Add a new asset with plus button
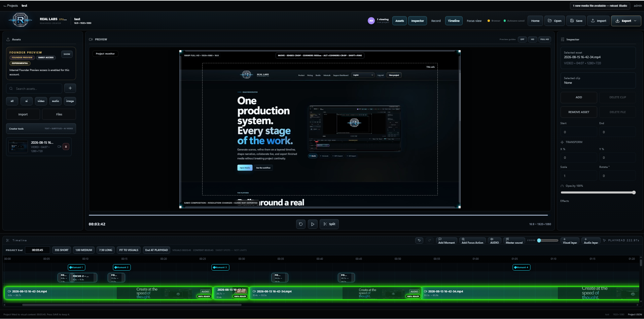The height and width of the screenshot is (319, 644). tap(70, 88)
